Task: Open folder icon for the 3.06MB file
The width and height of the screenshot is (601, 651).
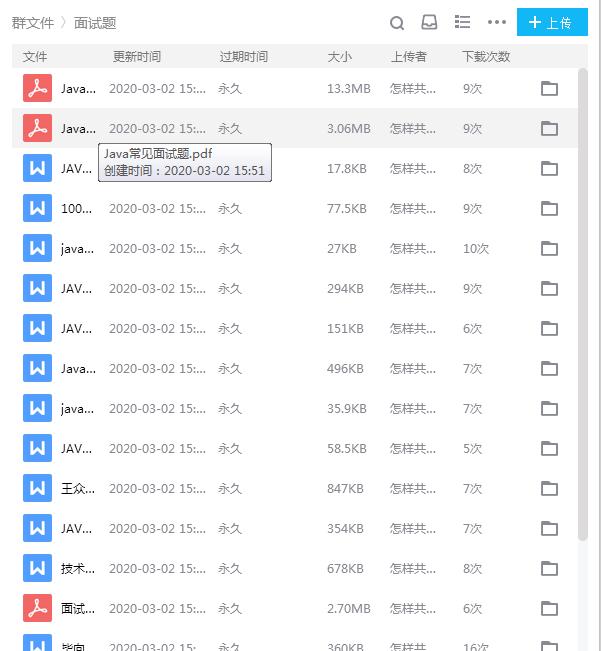Action: 549,128
